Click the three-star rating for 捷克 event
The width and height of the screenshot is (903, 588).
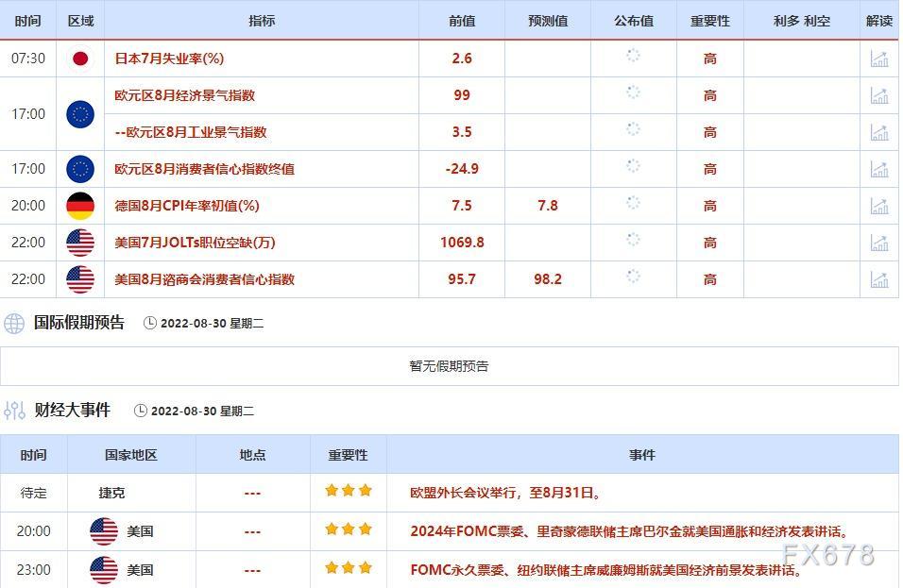coord(348,491)
